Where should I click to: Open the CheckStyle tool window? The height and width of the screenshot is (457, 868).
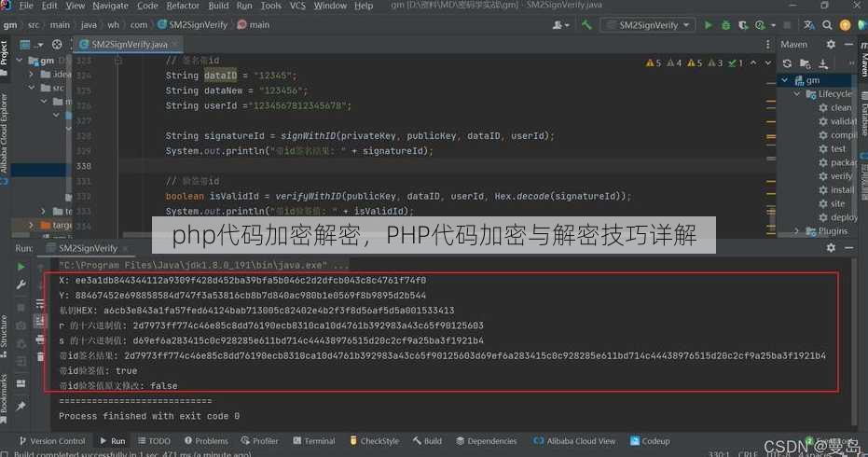374,441
